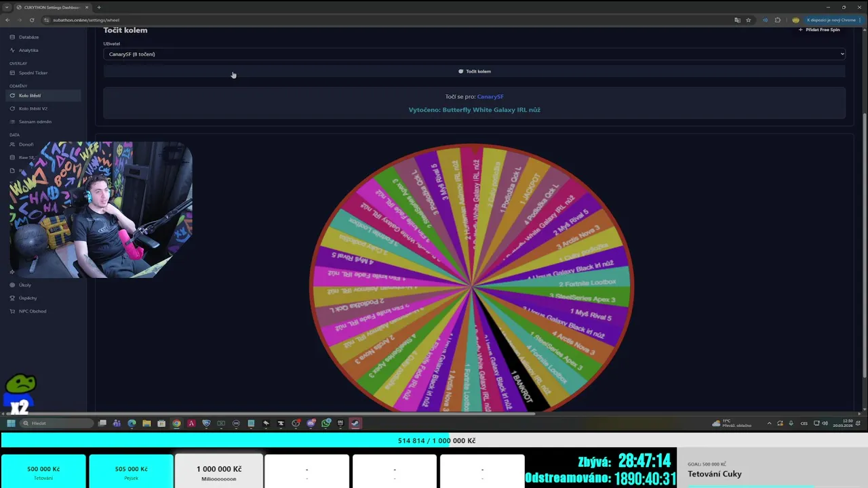This screenshot has width=868, height=488.
Task: Click the Točit kolem spin button
Action: (x=474, y=71)
